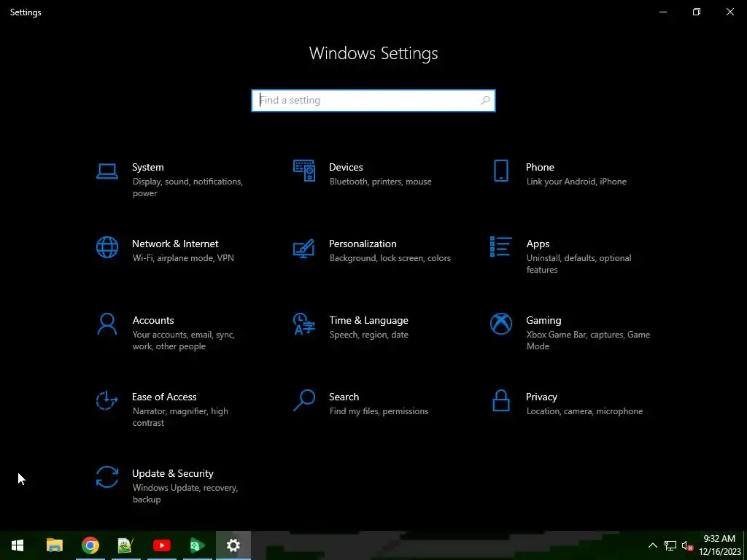Click the Time & Language heading

coord(368,321)
